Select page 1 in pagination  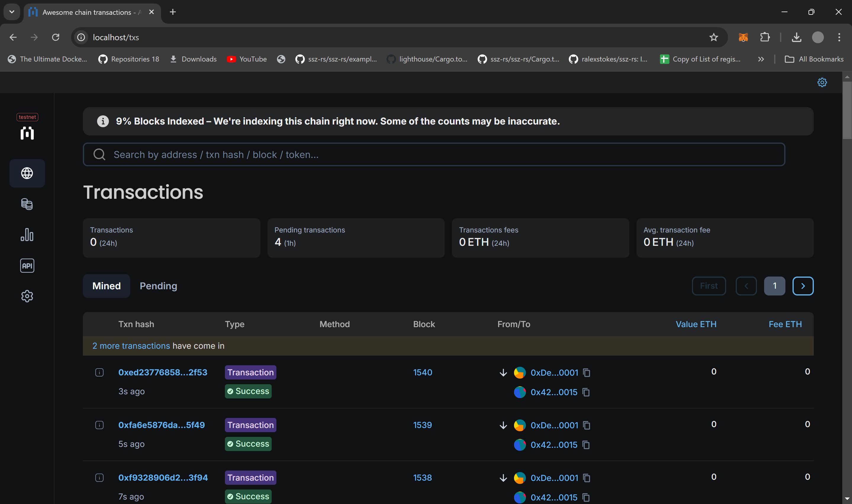(774, 286)
